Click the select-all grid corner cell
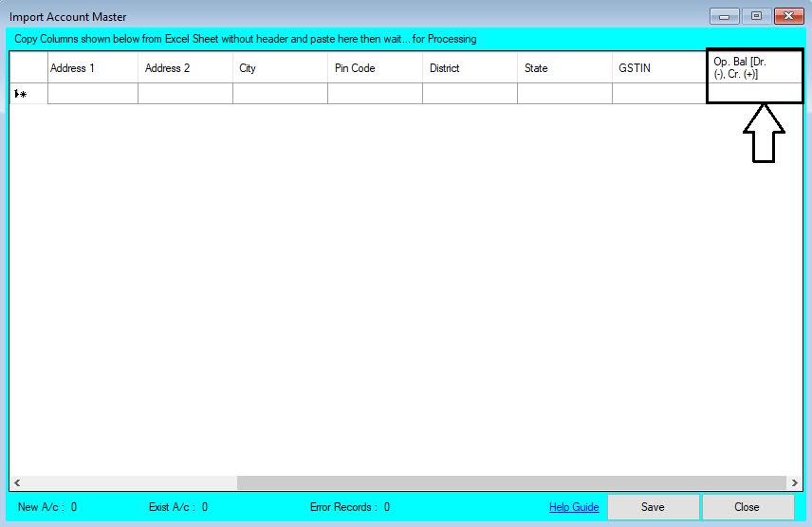The image size is (812, 527). [x=28, y=68]
